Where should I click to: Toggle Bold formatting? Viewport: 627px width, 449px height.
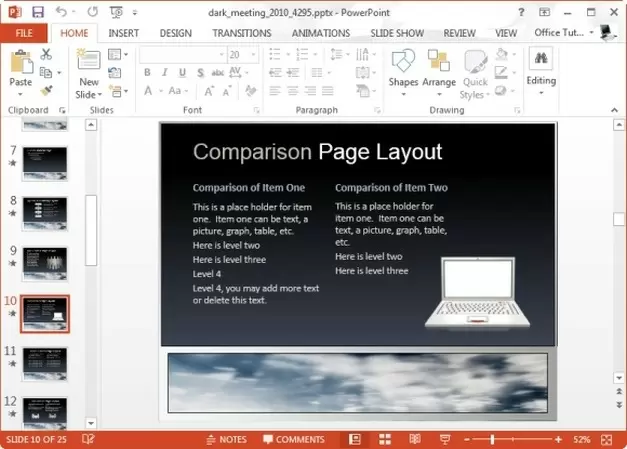147,72
